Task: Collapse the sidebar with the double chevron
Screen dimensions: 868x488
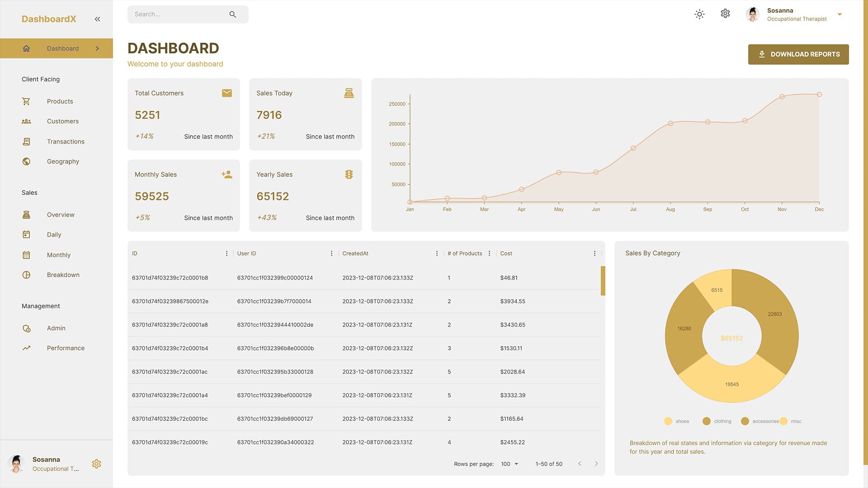Action: 97,19
